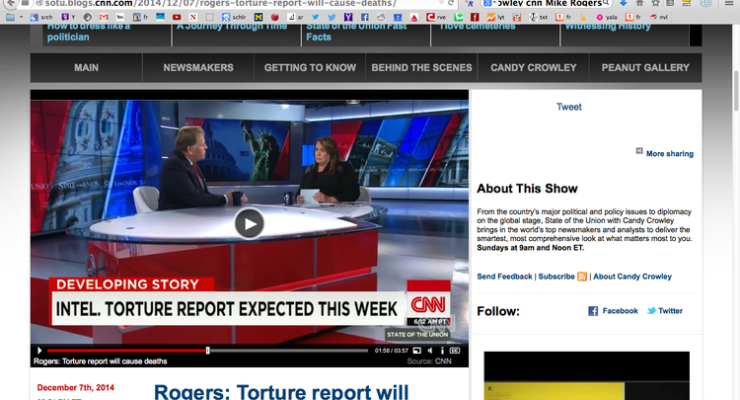Viewport: 740px width, 400px height.
Task: Click the Subscribe link
Action: coord(556,276)
